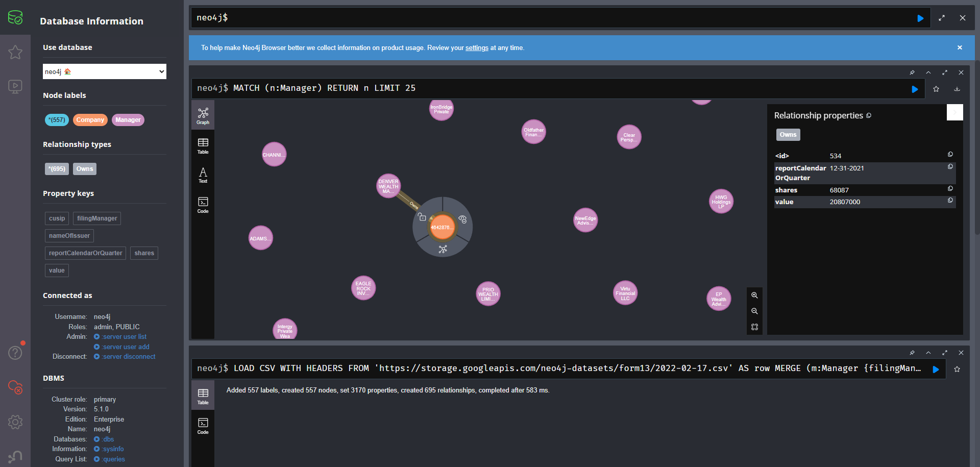Open the Guides play sidebar icon

point(15,86)
